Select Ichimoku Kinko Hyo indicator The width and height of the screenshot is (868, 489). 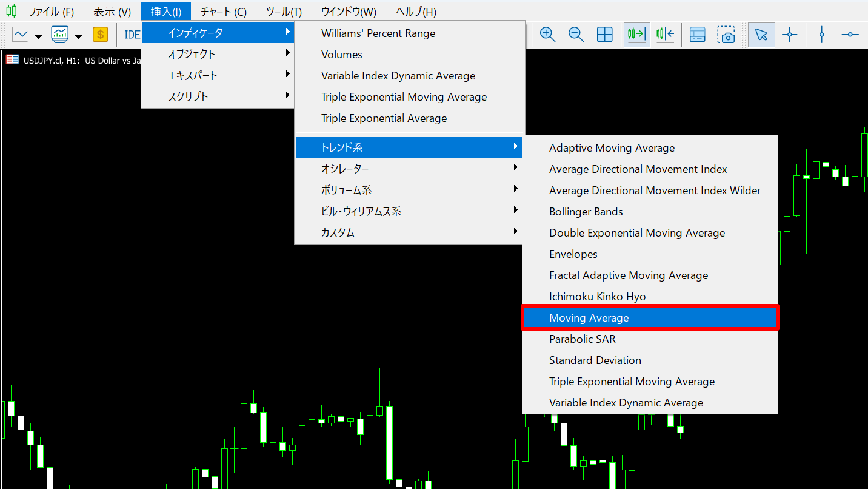(597, 296)
